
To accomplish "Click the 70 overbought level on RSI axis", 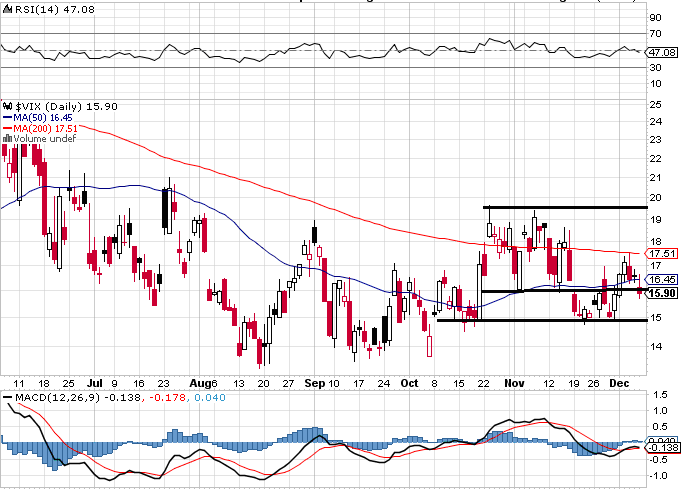I will (656, 33).
